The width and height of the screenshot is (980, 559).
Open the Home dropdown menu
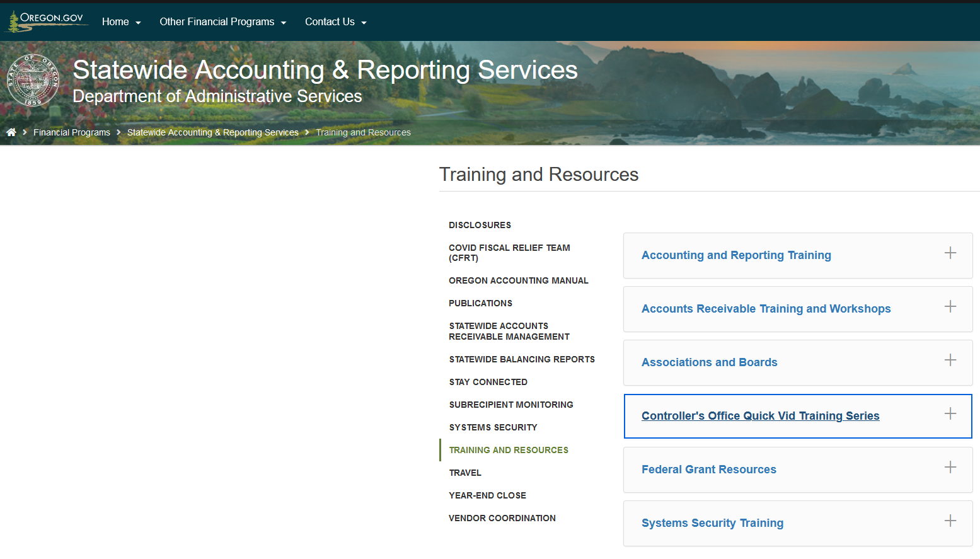[121, 22]
